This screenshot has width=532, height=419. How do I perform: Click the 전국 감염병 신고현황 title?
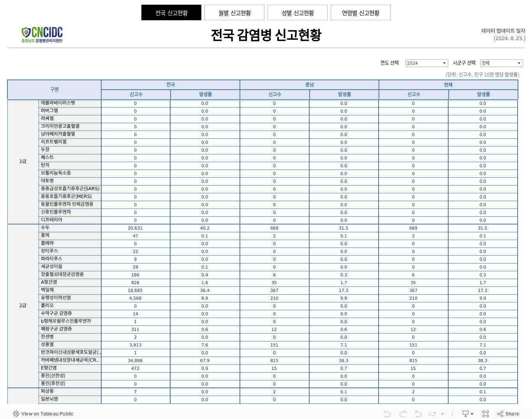click(x=266, y=35)
